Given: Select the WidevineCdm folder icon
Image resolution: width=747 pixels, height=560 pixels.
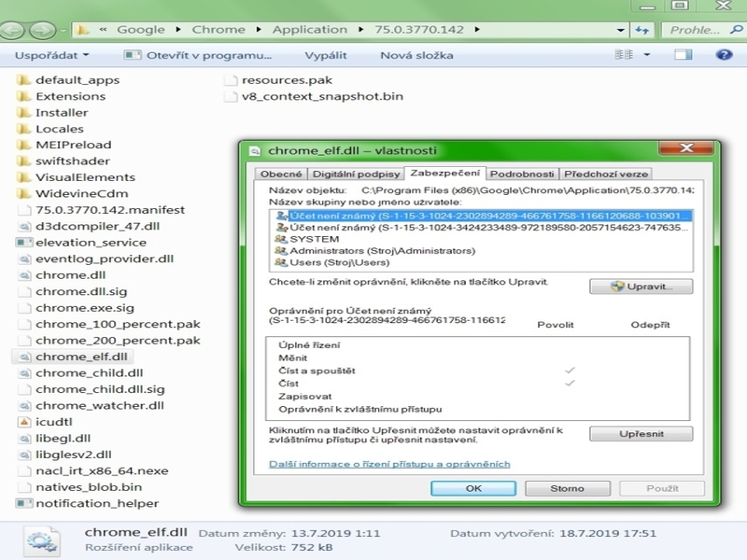Looking at the screenshot, I should coord(23,193).
